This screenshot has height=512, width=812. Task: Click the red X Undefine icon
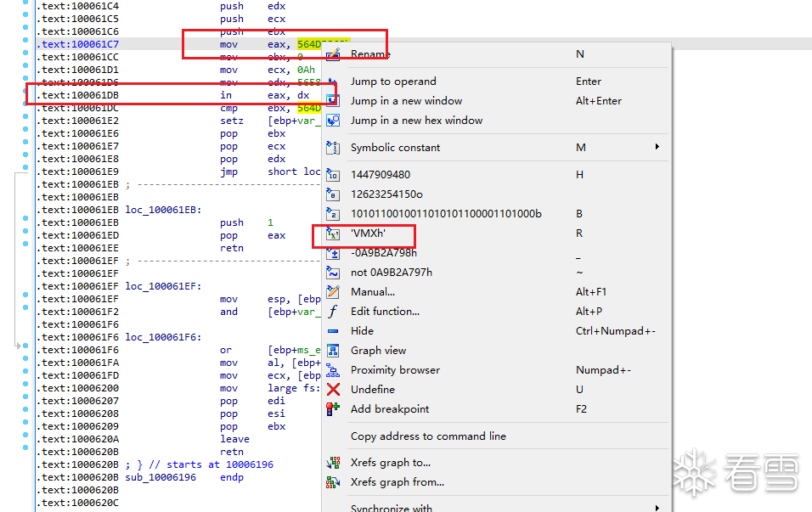pyautogui.click(x=333, y=390)
